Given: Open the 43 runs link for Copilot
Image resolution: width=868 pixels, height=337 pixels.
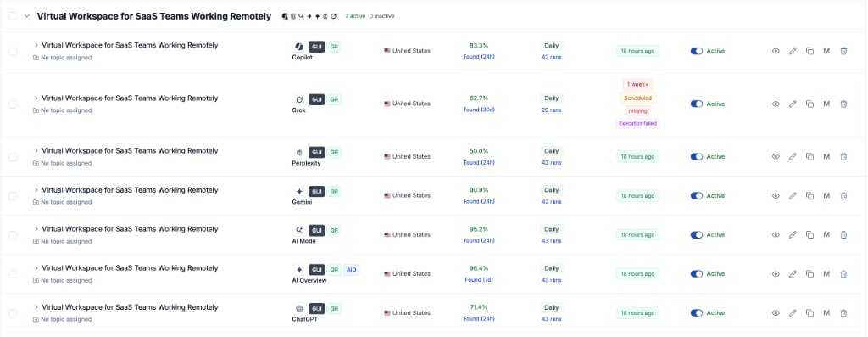Looking at the screenshot, I should click(x=551, y=57).
